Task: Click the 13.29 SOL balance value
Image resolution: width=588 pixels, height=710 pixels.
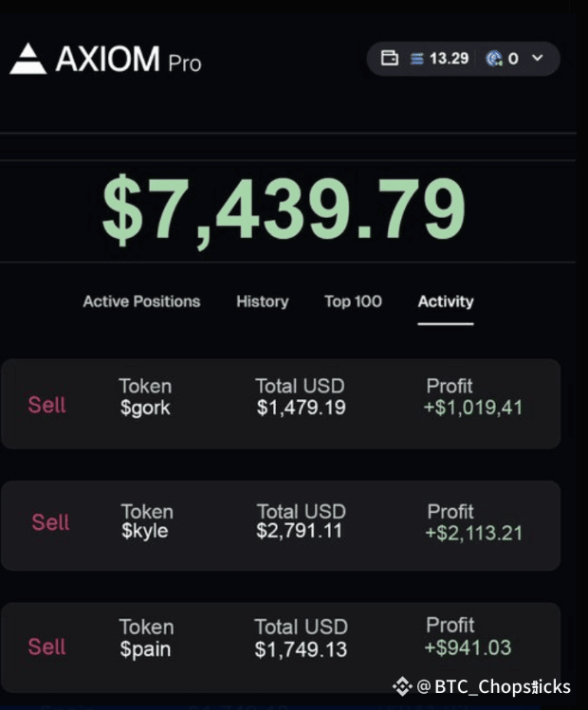Action: 449,59
